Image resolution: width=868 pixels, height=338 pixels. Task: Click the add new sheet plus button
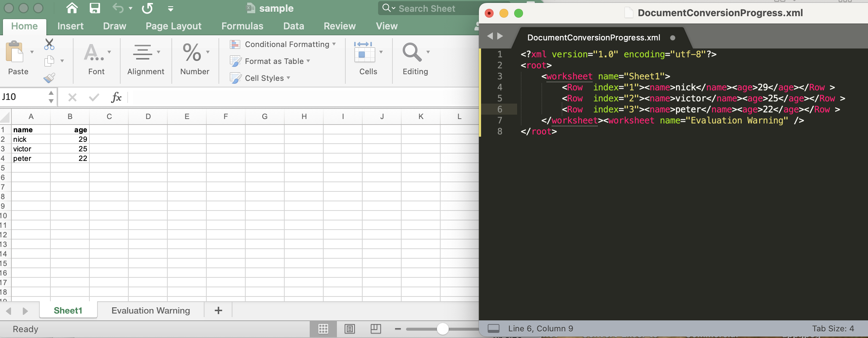point(218,310)
